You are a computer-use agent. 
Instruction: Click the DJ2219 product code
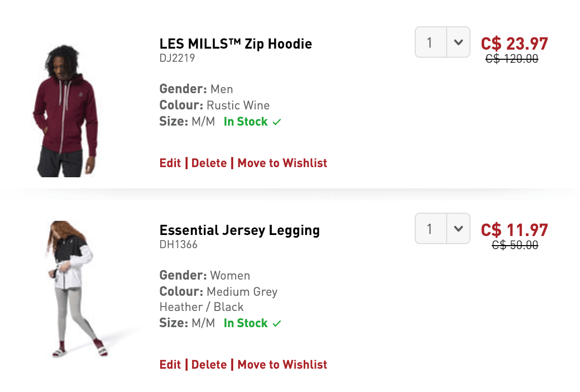177,58
